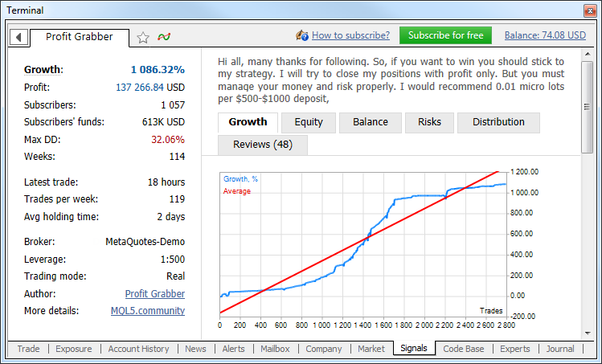Screen dimensions: 602x364
Task: Click the back arrow button
Action: point(18,37)
